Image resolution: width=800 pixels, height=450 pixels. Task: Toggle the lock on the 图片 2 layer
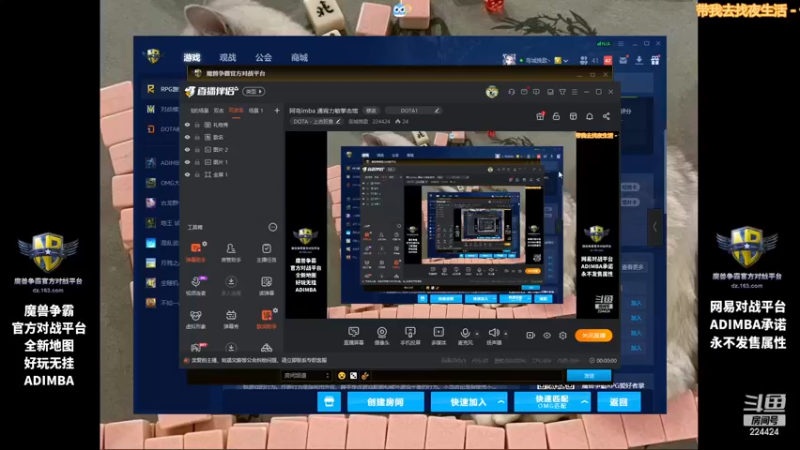[x=197, y=149]
